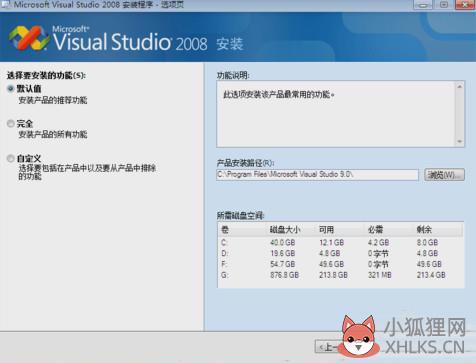
Task: Click the description box scroll-up arrow
Action: [x=460, y=87]
